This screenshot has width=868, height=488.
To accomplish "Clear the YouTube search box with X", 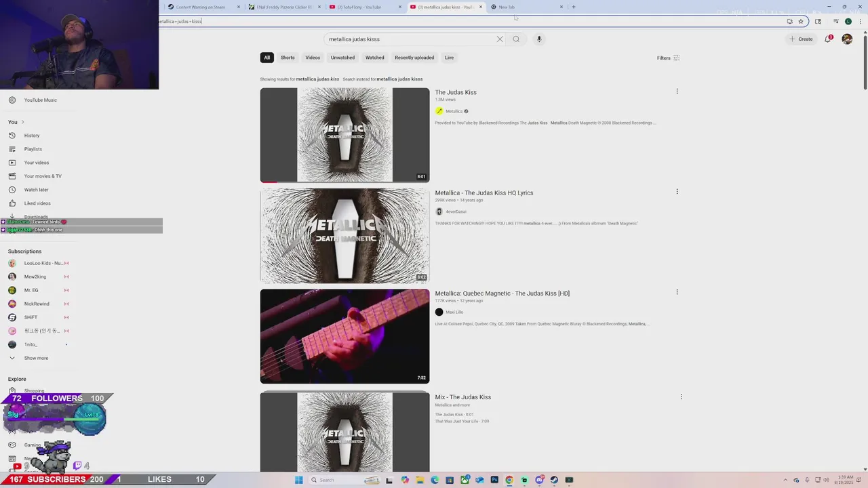I will pos(500,39).
